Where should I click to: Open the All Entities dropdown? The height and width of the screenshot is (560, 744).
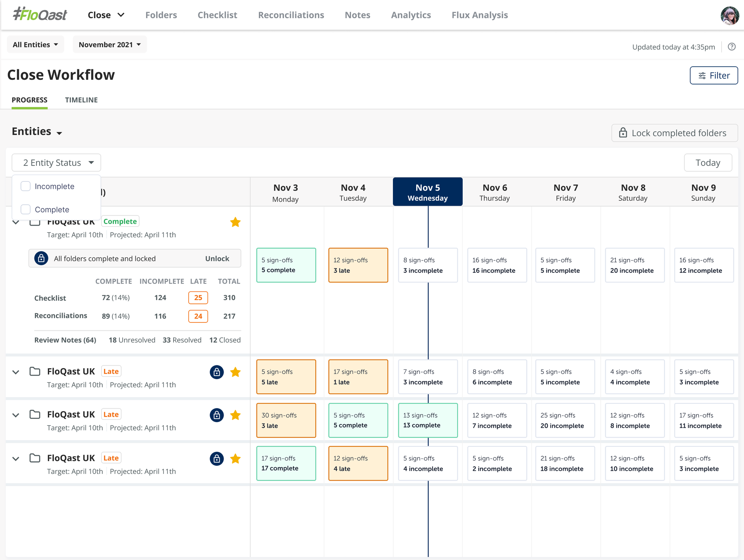tap(35, 45)
